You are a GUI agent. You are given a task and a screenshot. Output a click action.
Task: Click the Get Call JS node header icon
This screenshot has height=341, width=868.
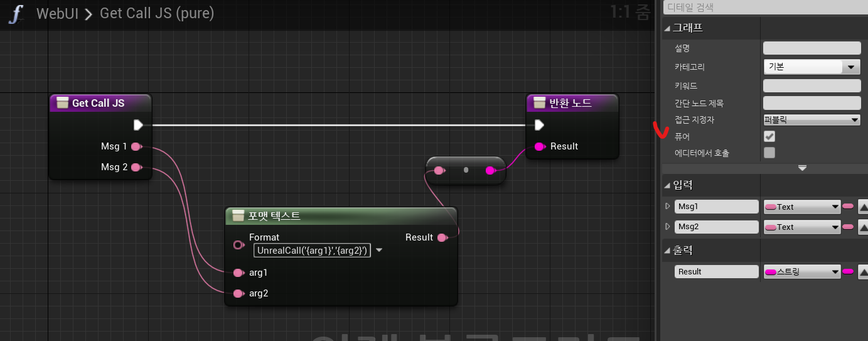pyautogui.click(x=62, y=103)
